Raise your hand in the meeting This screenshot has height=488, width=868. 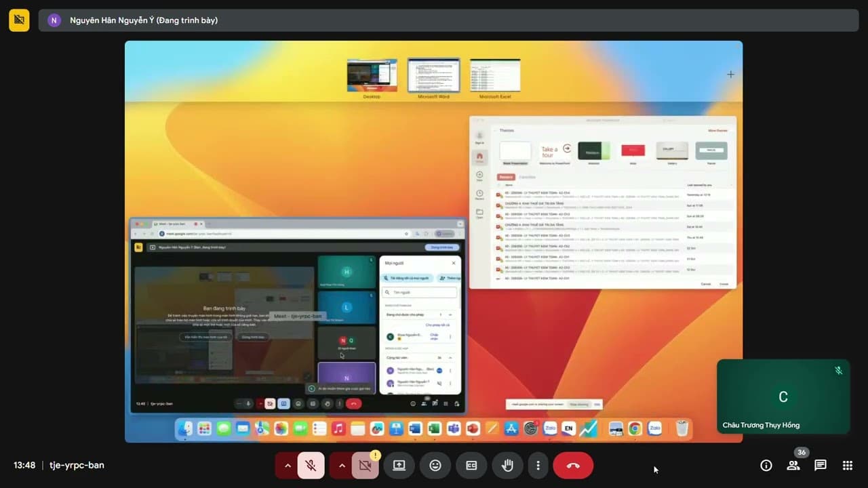pyautogui.click(x=507, y=466)
